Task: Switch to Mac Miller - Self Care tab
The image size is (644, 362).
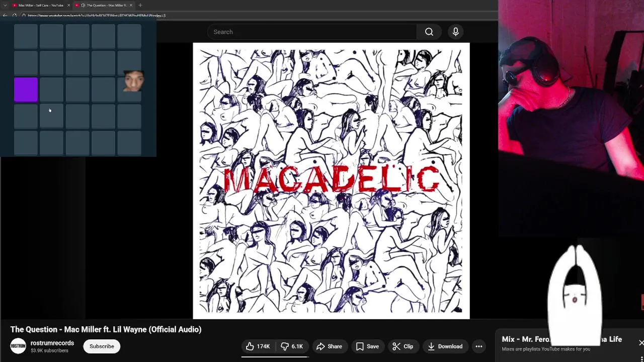Action: pyautogui.click(x=40, y=5)
